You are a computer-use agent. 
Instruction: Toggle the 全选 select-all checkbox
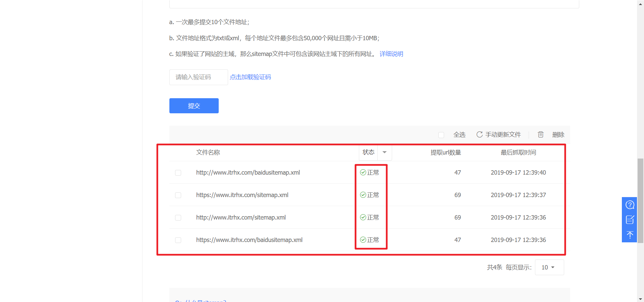[x=441, y=135]
